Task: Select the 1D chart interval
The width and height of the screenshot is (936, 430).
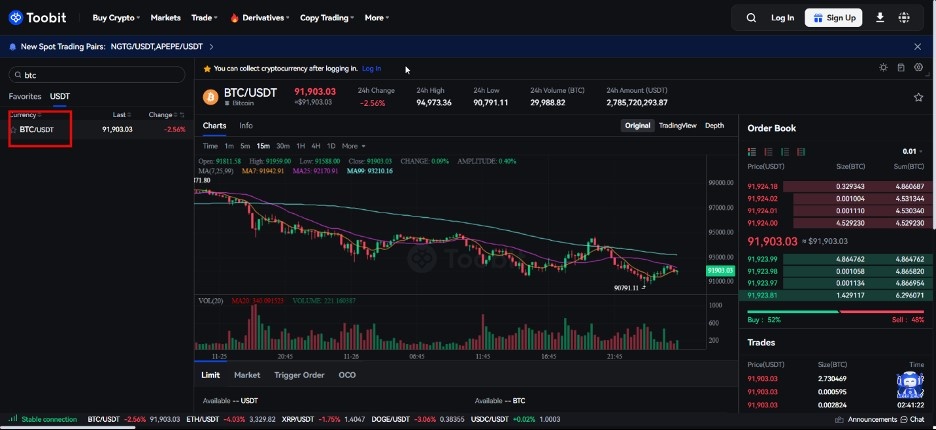Action: (x=331, y=146)
